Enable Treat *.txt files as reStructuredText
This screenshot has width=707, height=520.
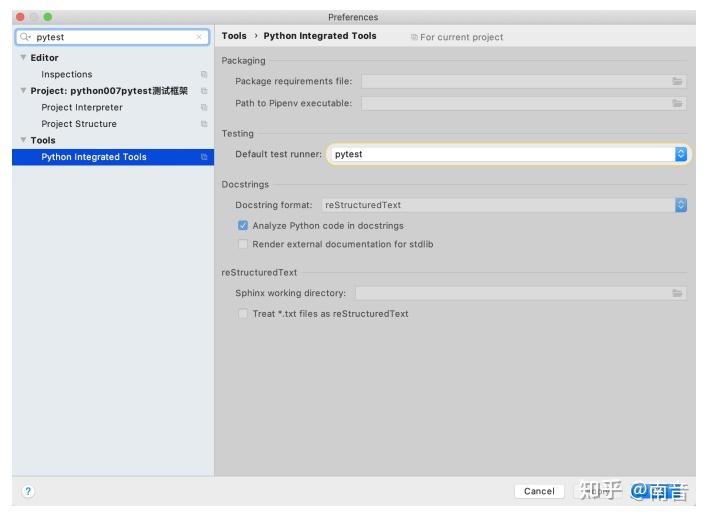tap(243, 314)
